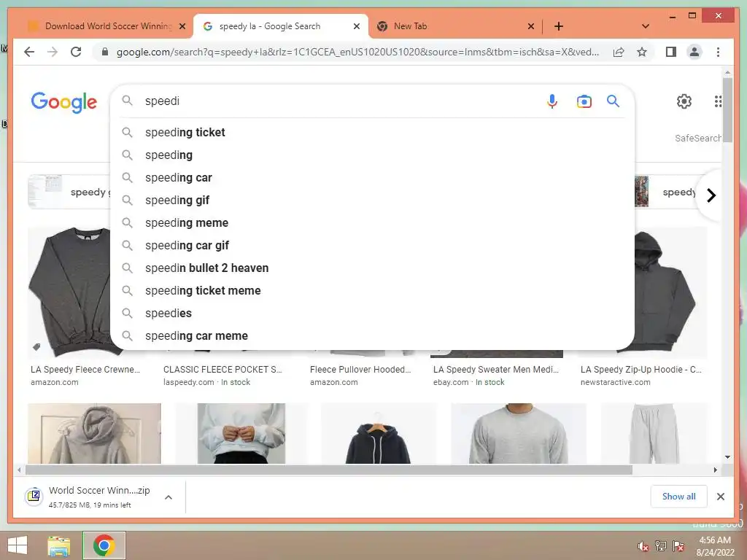Choose suggestion speedies

click(372, 314)
